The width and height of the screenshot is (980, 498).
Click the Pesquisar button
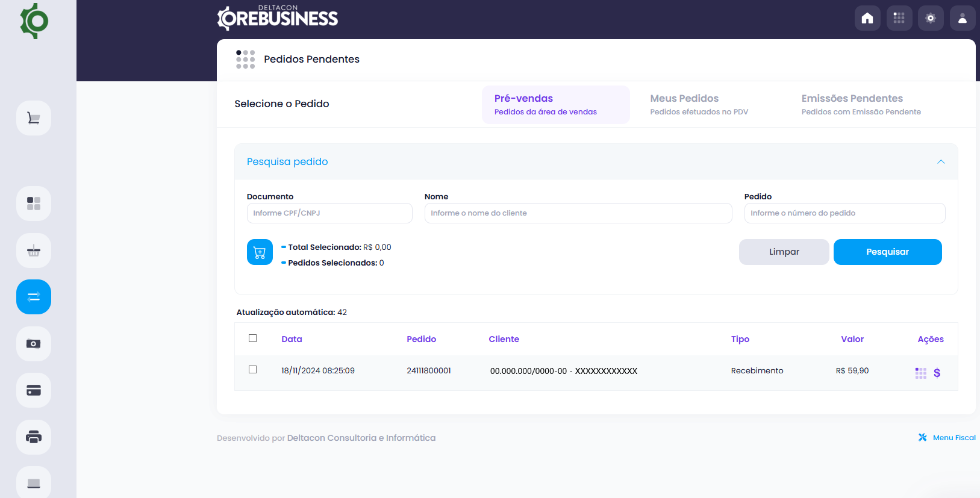888,252
